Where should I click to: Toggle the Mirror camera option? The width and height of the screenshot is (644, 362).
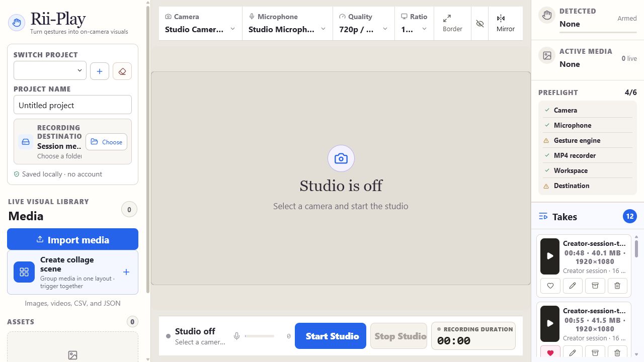point(506,24)
